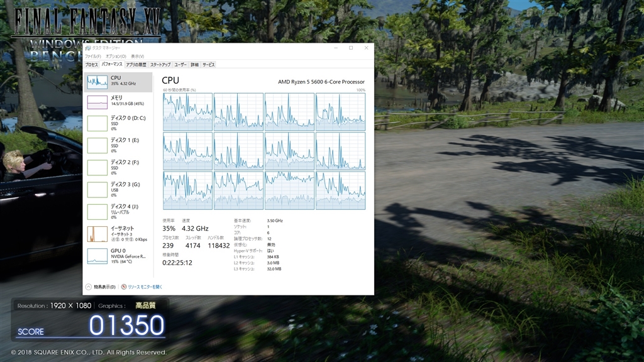Minimize the Task Manager window
This screenshot has height=362, width=644.
[336, 48]
